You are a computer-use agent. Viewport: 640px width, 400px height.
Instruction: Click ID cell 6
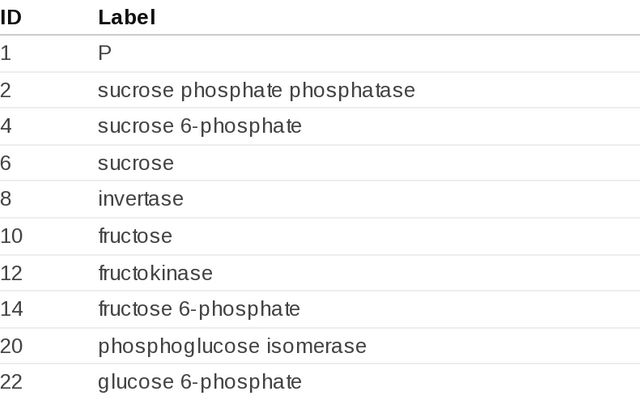point(6,163)
